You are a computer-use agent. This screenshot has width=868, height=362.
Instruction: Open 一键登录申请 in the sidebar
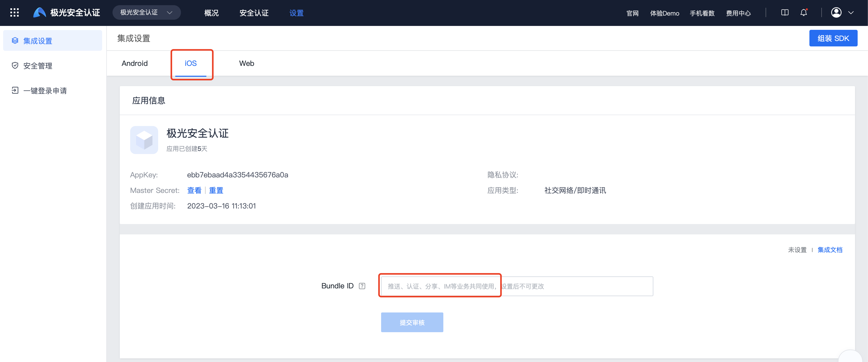point(45,91)
